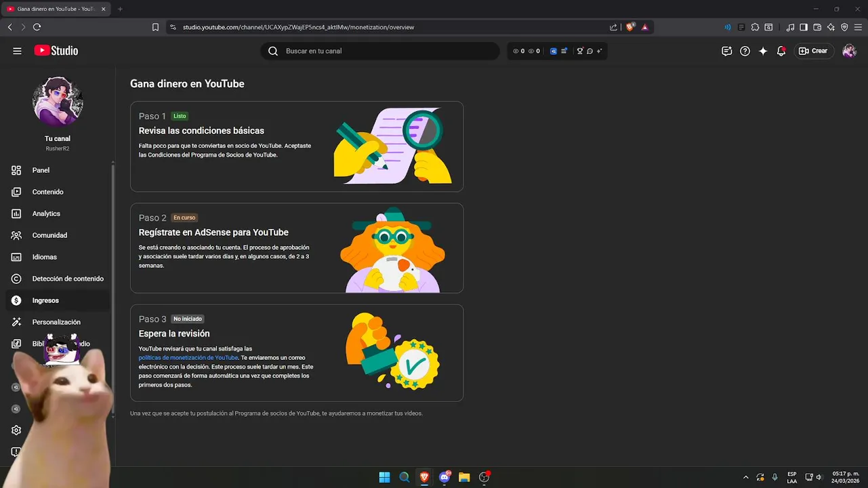Open File Explorer from the taskbar
Image resolution: width=868 pixels, height=488 pixels.
point(464,477)
